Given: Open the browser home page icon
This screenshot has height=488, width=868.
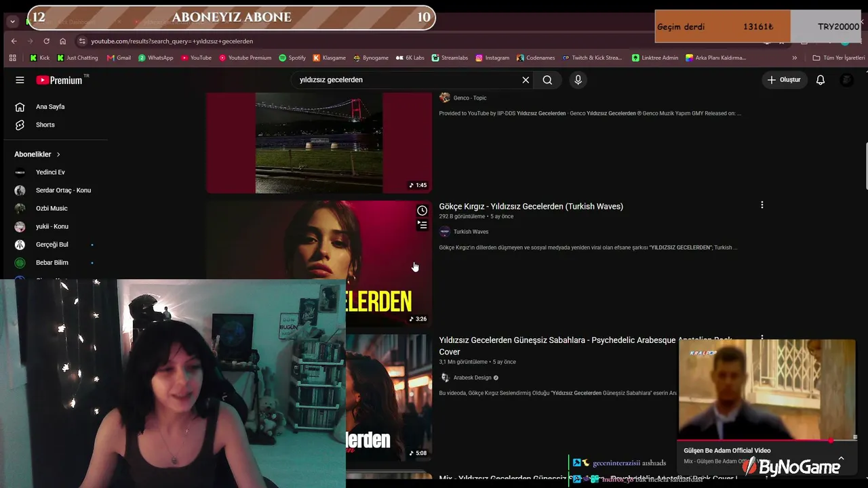Looking at the screenshot, I should pyautogui.click(x=63, y=41).
